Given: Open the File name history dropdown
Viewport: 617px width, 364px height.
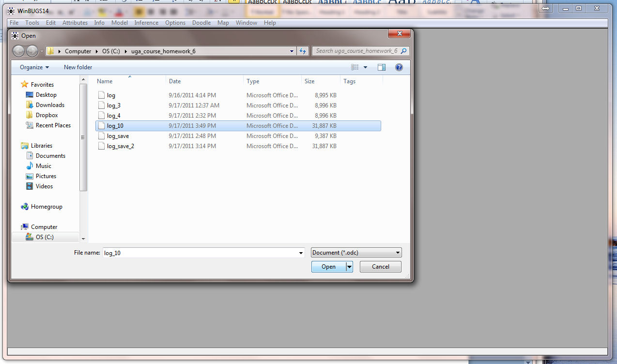Looking at the screenshot, I should tap(301, 253).
